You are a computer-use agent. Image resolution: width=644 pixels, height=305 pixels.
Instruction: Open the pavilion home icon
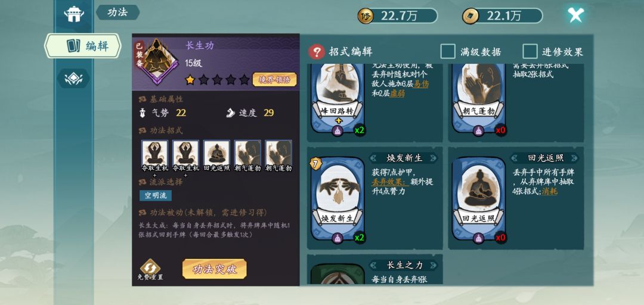coord(74,14)
